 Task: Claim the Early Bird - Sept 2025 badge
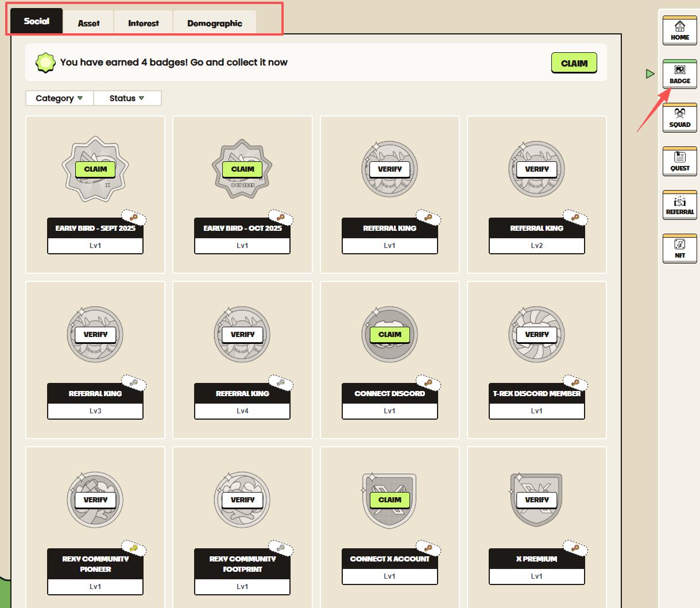click(95, 169)
